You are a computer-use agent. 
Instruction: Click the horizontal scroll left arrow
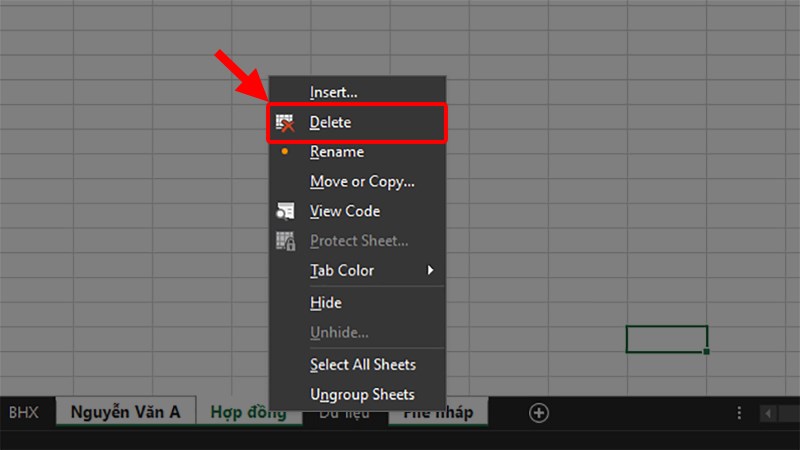tap(767, 413)
